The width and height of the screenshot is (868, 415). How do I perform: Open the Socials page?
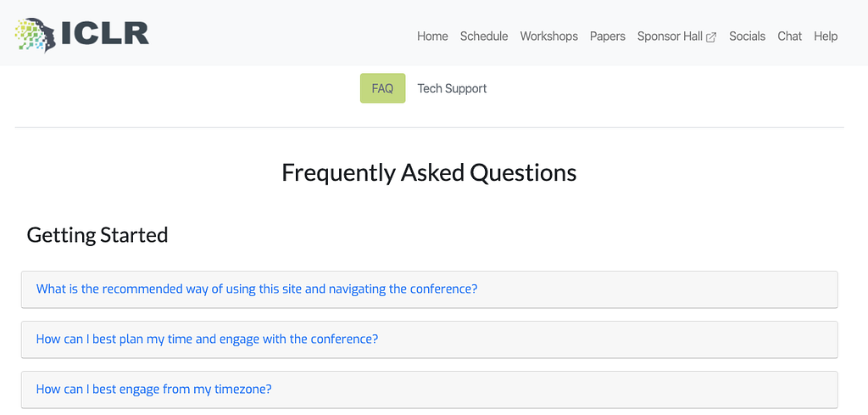coord(747,36)
